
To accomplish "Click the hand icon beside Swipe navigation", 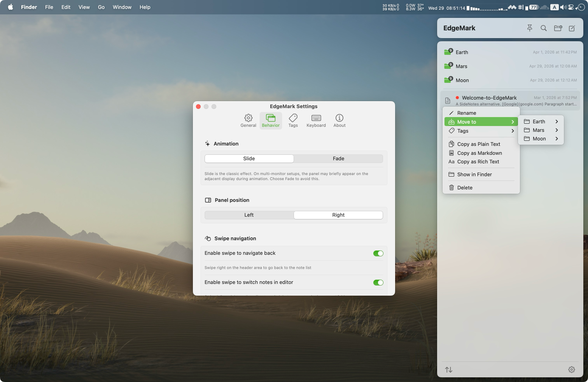I will tap(208, 238).
